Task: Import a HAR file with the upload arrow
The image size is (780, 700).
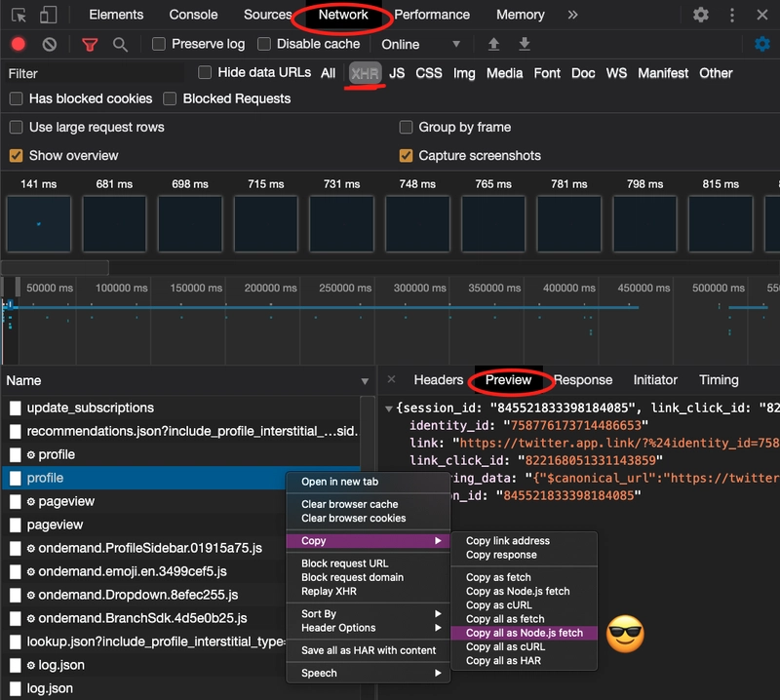Action: click(493, 44)
